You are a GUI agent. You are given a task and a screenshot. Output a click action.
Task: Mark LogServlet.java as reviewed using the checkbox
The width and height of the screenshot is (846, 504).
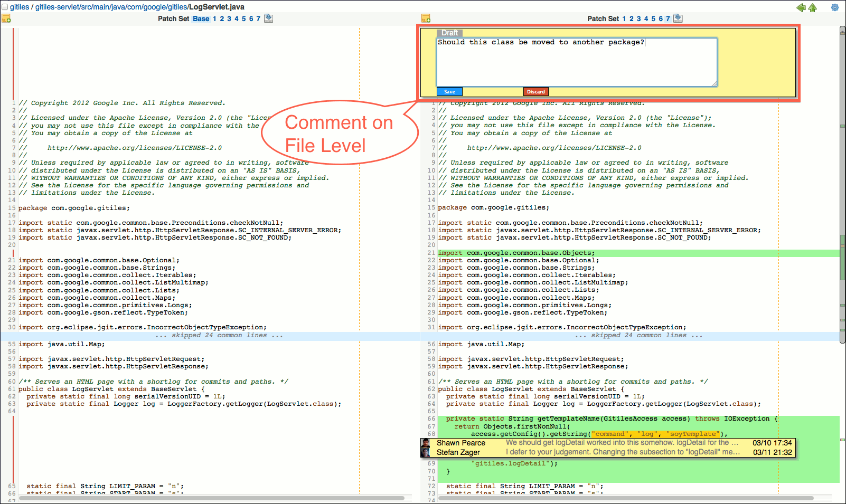click(5, 7)
